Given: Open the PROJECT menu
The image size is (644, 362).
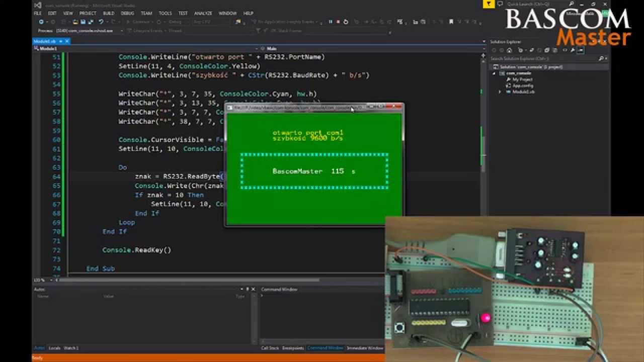Looking at the screenshot, I should [88, 14].
